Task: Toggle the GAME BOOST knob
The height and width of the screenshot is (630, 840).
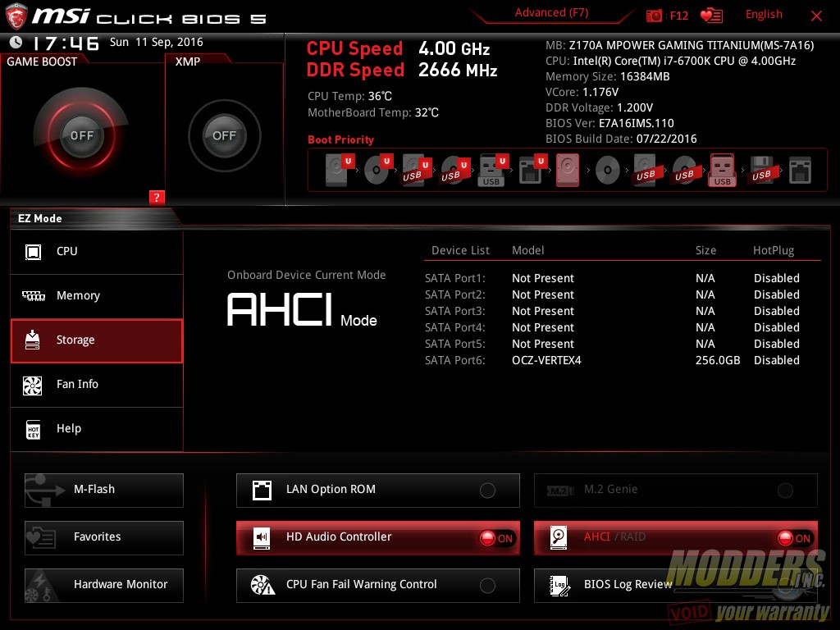Action: (x=81, y=135)
